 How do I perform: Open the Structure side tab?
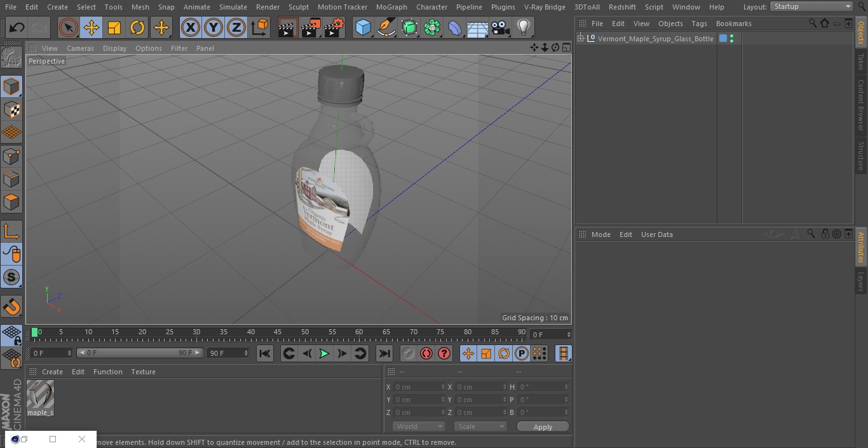(x=861, y=156)
